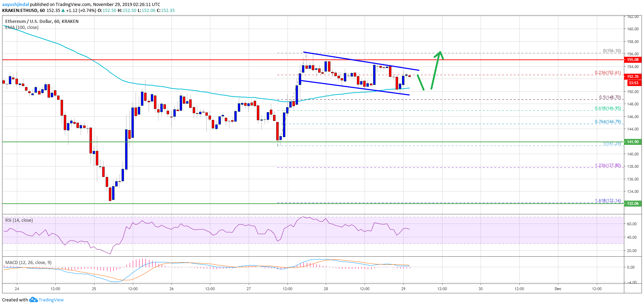This screenshot has width=644, height=306.
Task: Open the TradingView link at bottom
Action: point(51,300)
